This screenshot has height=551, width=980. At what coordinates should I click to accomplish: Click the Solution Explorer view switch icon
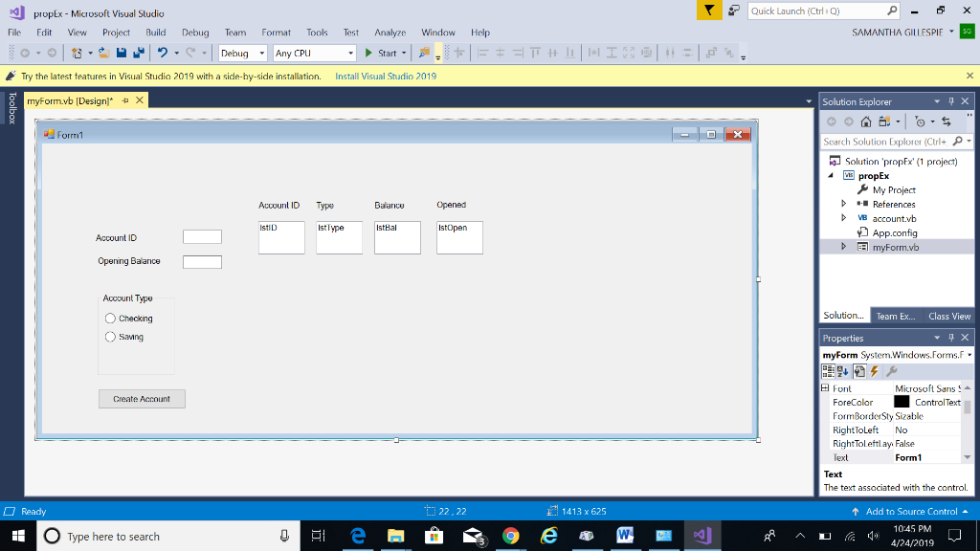[883, 121]
